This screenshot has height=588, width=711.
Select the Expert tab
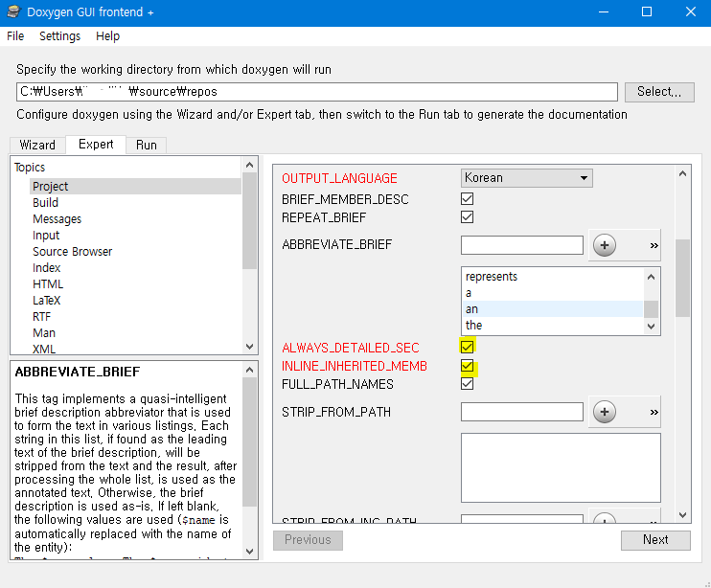click(96, 144)
